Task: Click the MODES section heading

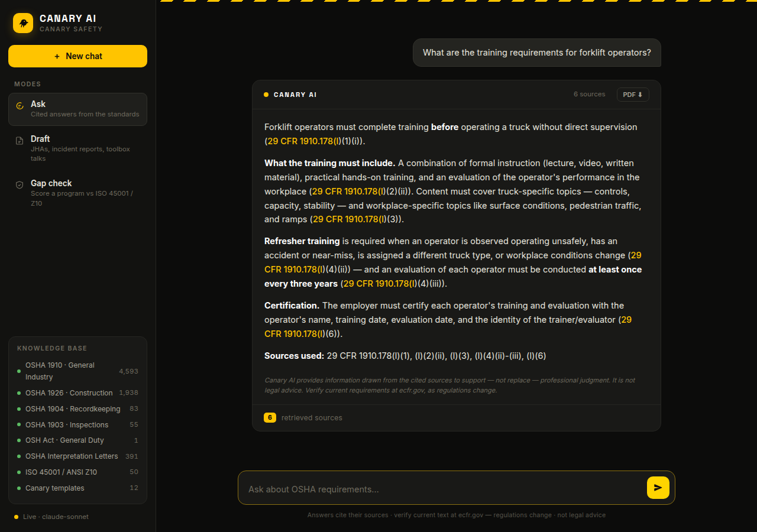Action: pos(28,84)
